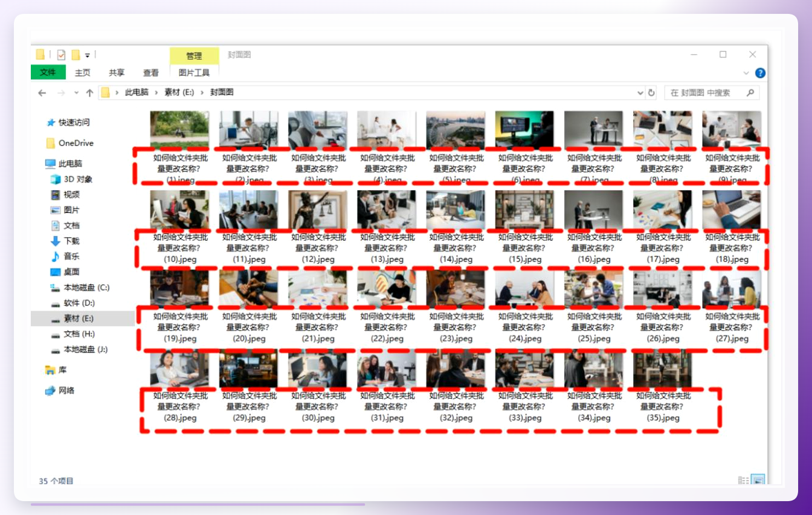Viewport: 812px width, 515px height.
Task: Open the 图片工具 ribbon tab
Action: pyautogui.click(x=194, y=72)
